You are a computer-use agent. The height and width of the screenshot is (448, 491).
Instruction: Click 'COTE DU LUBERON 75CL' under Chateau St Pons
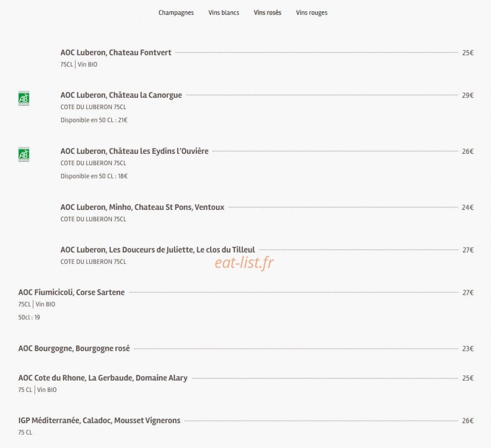[93, 219]
